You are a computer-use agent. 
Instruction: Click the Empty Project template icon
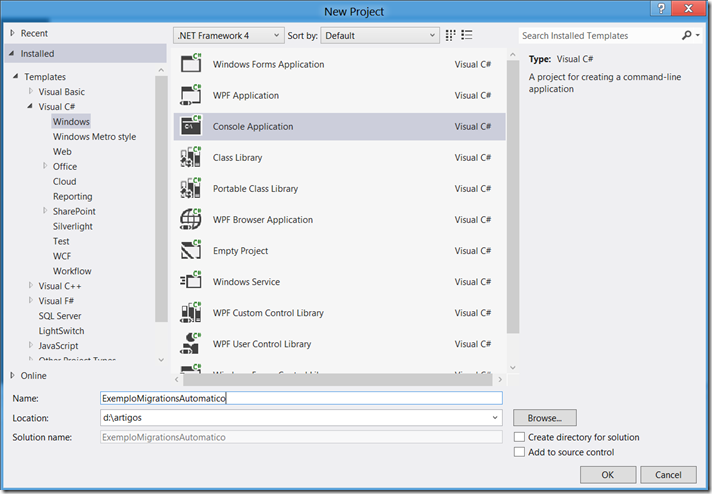[191, 250]
